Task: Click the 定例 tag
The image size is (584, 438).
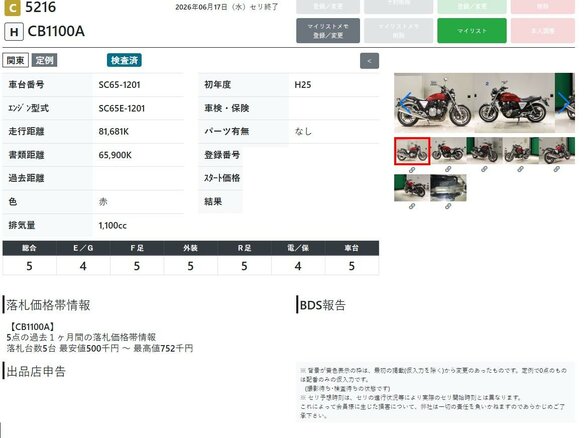Action: coord(44,60)
